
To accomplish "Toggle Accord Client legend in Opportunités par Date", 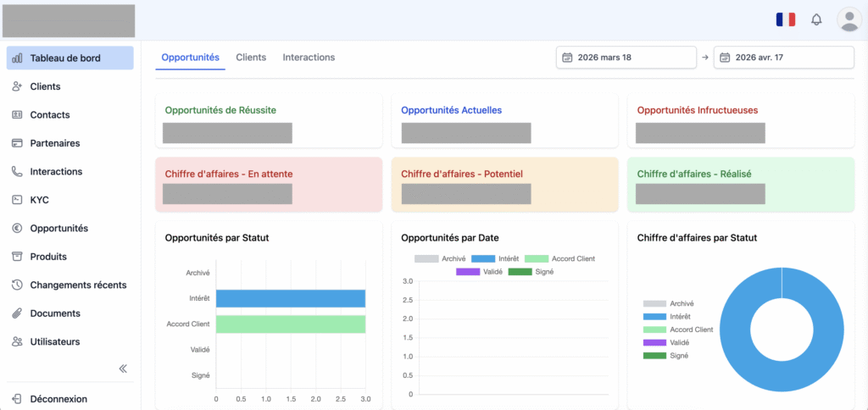I will pyautogui.click(x=559, y=259).
